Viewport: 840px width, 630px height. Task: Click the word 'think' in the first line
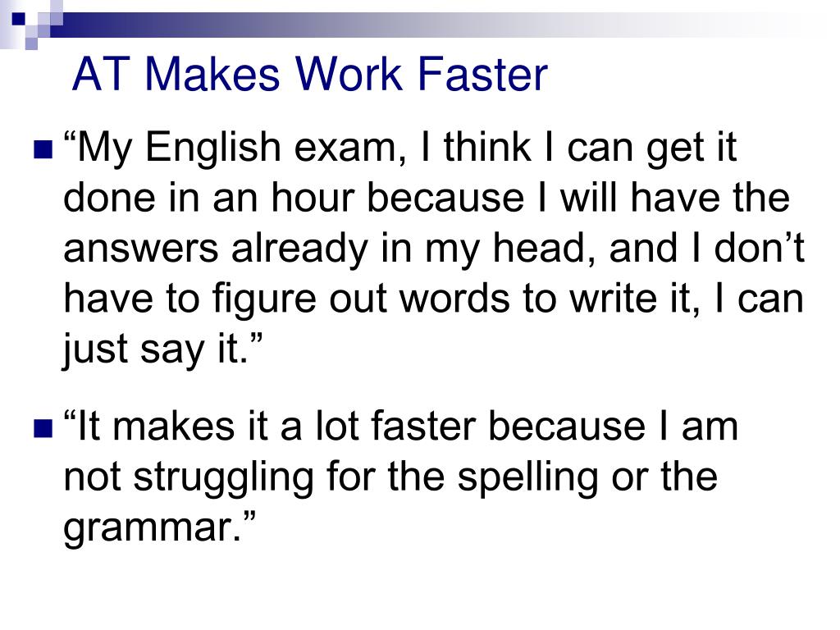pyautogui.click(x=487, y=147)
